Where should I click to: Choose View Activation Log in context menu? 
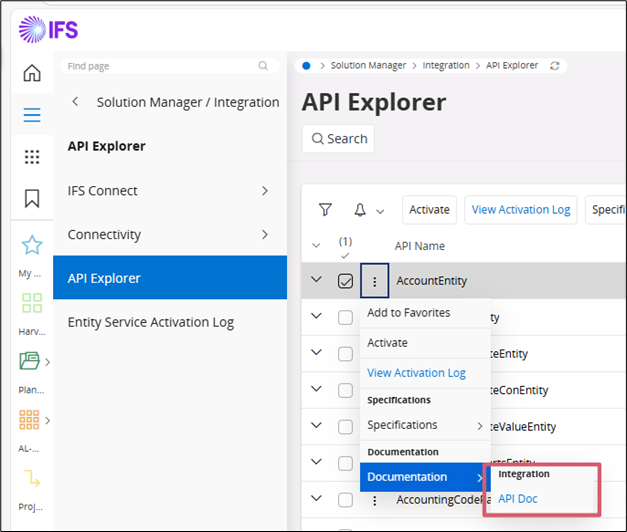tap(425, 373)
